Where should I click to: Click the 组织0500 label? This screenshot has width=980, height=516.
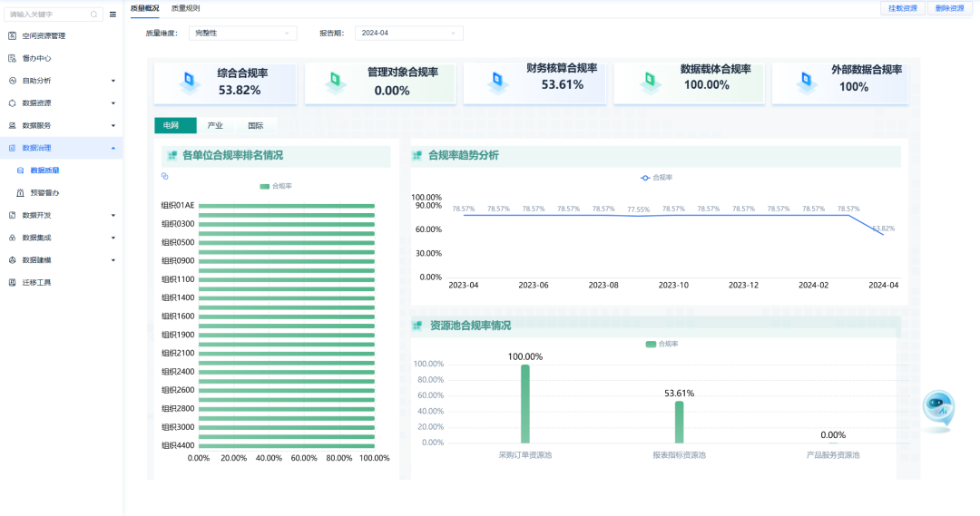(x=178, y=242)
